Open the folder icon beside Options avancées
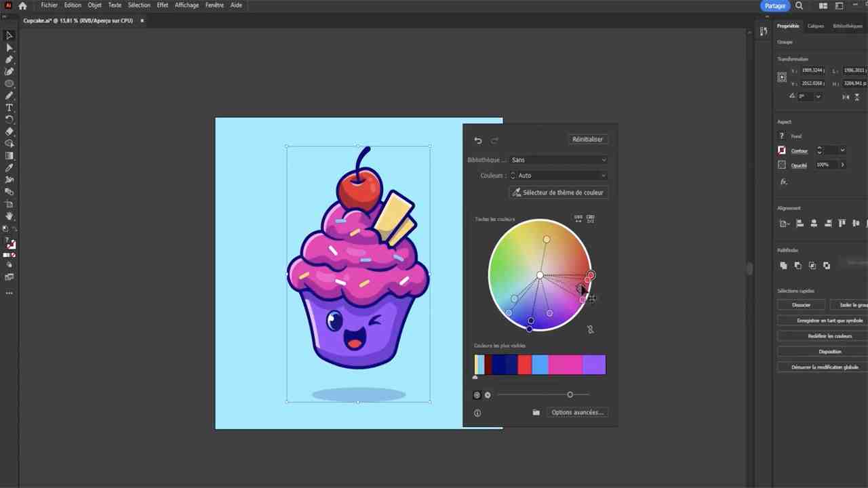 [536, 412]
